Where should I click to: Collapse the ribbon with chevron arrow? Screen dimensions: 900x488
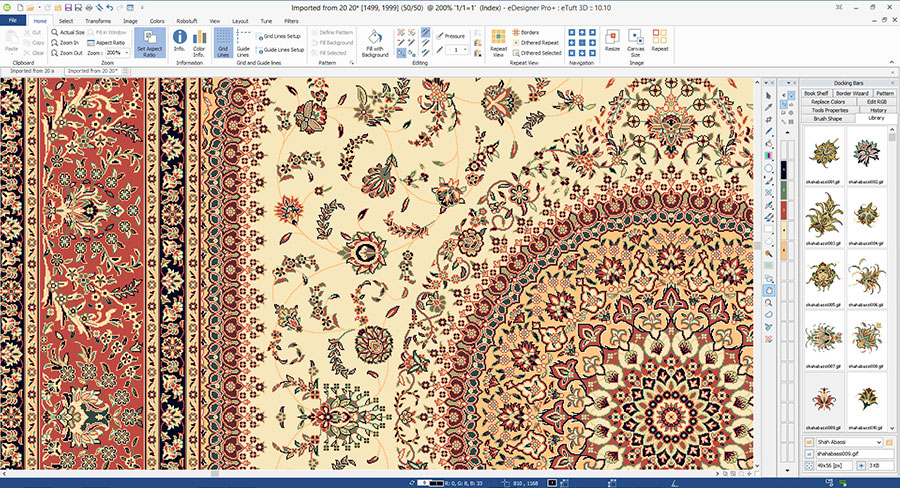891,62
